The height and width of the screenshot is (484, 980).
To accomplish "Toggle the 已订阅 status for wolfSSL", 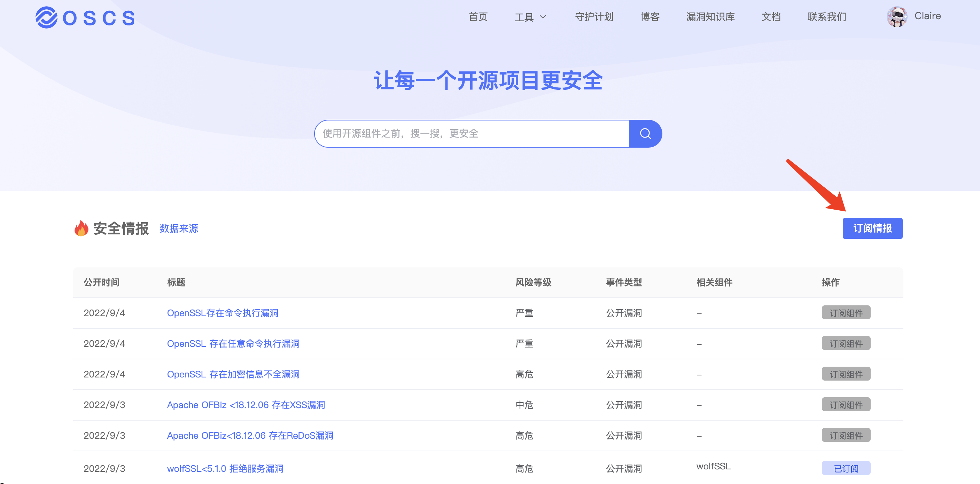I will pos(845,468).
